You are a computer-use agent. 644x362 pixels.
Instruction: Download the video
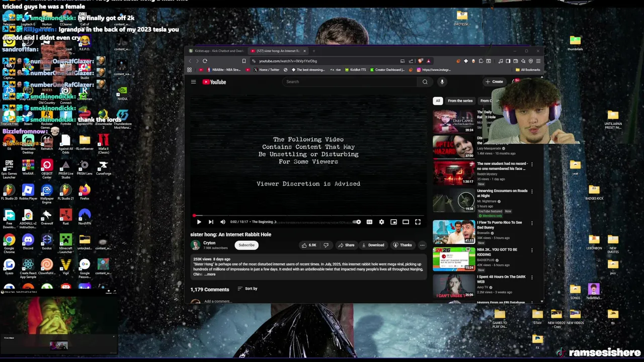tap(373, 245)
